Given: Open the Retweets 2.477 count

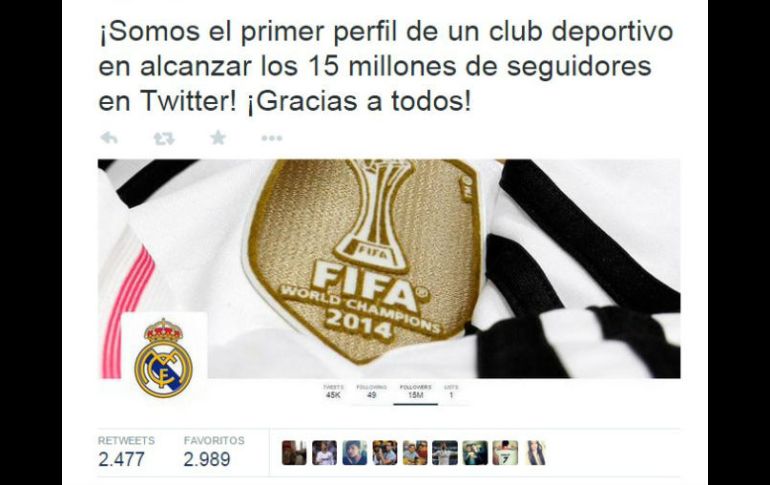Looking at the screenshot, I should tap(126, 452).
